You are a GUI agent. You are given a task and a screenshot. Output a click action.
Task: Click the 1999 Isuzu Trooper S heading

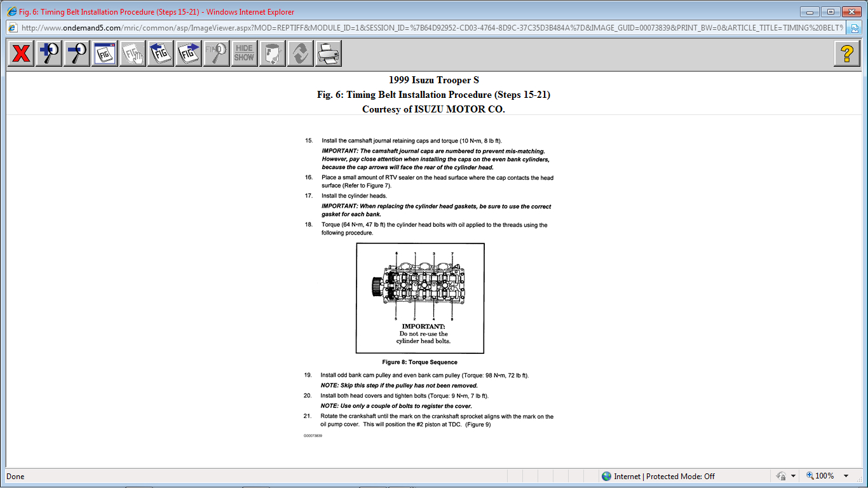point(434,80)
